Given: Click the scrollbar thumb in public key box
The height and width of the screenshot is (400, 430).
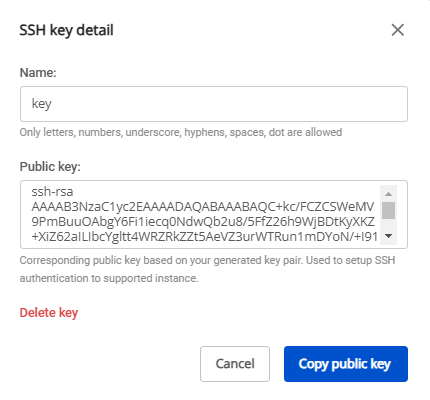Looking at the screenshot, I should 388,210.
